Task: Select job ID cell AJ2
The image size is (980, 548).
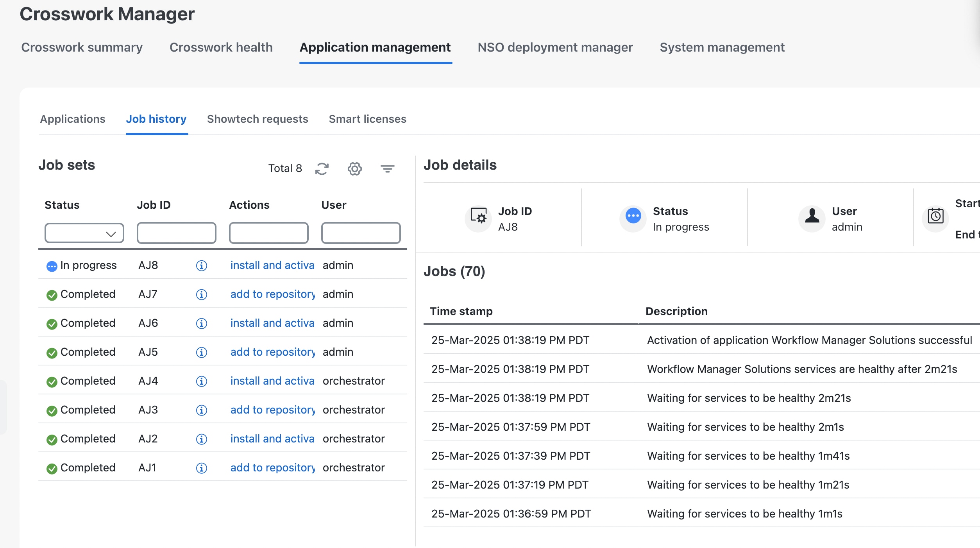Action: point(148,439)
